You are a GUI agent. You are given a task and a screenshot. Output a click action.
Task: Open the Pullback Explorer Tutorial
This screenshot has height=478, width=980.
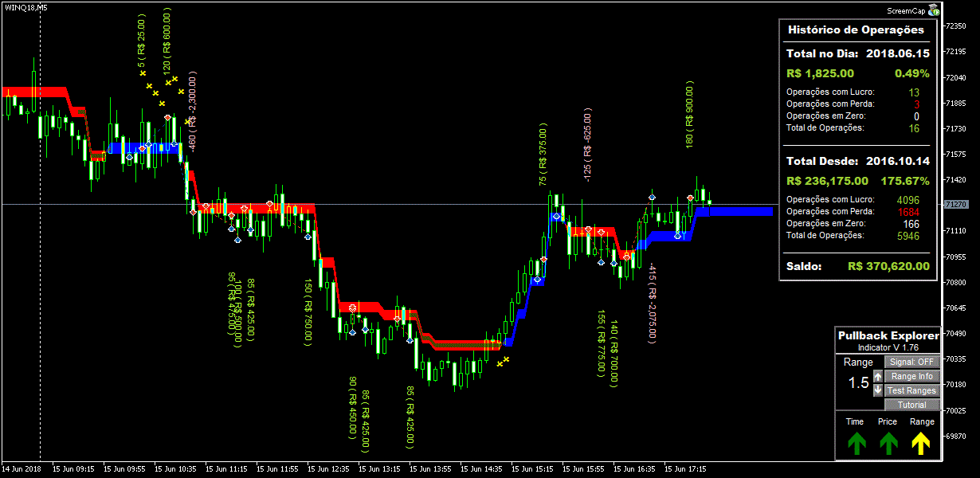[912, 405]
